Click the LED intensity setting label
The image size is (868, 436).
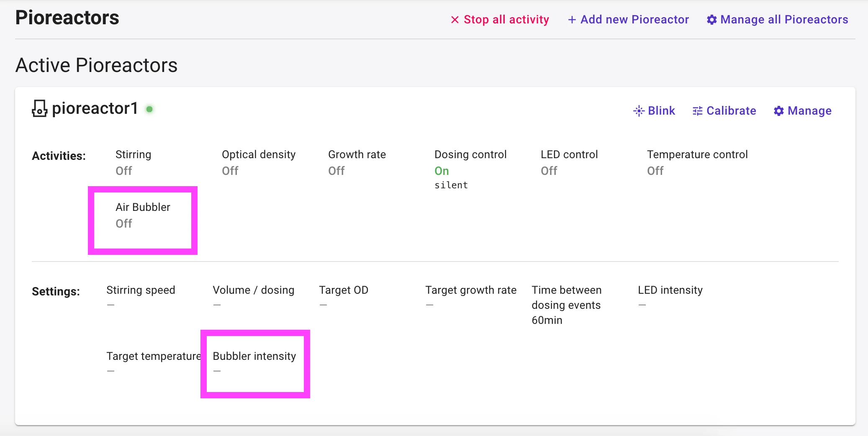(670, 290)
